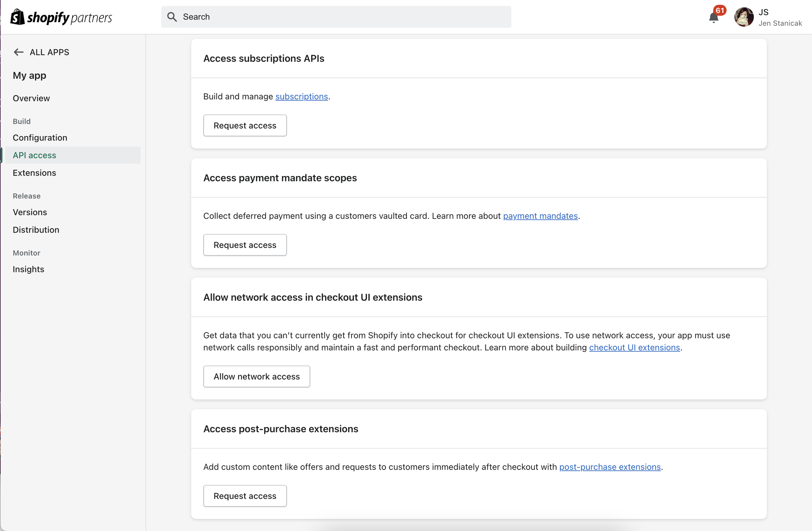The width and height of the screenshot is (812, 531).
Task: Open the notifications bell
Action: tap(713, 18)
